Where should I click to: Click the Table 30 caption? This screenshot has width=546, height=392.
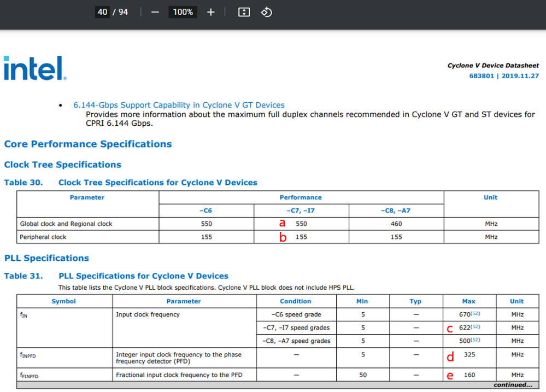point(131,183)
